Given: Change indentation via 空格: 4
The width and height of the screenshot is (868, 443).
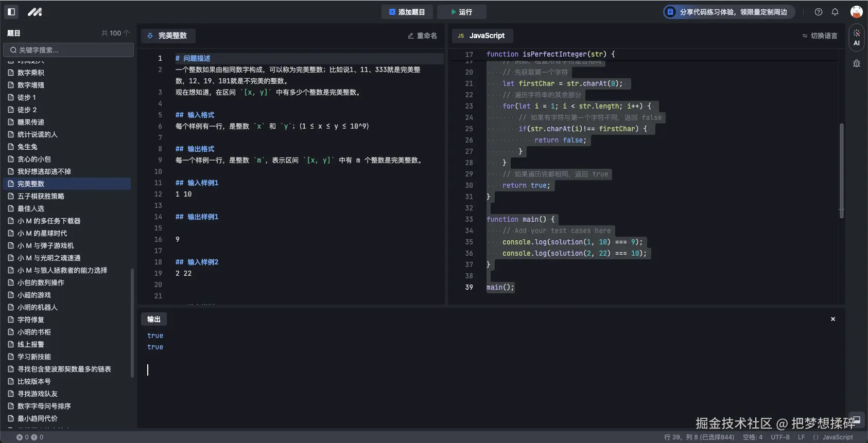Looking at the screenshot, I should (x=753, y=437).
